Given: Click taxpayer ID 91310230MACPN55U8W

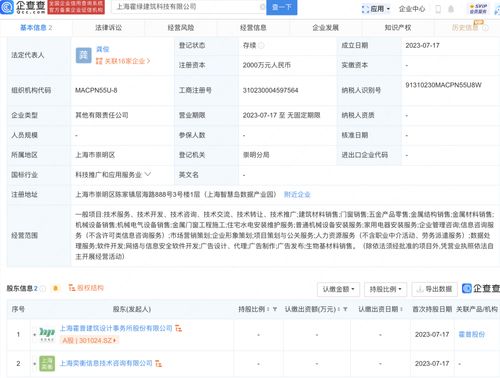Looking at the screenshot, I should pos(443,85).
